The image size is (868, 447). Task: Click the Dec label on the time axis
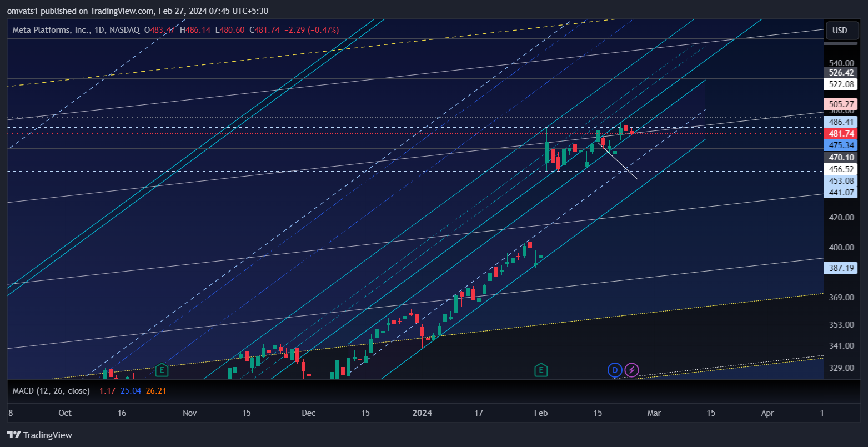[x=308, y=413]
